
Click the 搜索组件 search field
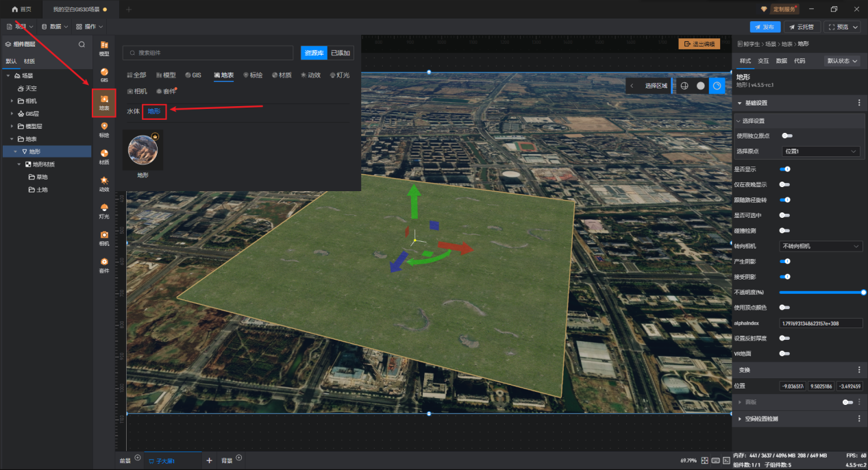click(208, 53)
